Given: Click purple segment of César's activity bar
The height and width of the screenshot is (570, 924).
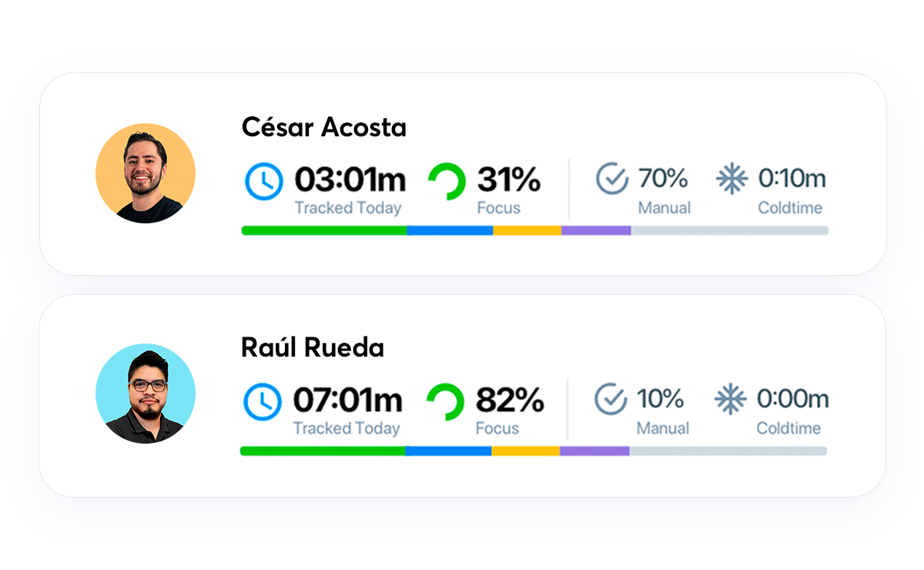Looking at the screenshot, I should click(x=596, y=230).
